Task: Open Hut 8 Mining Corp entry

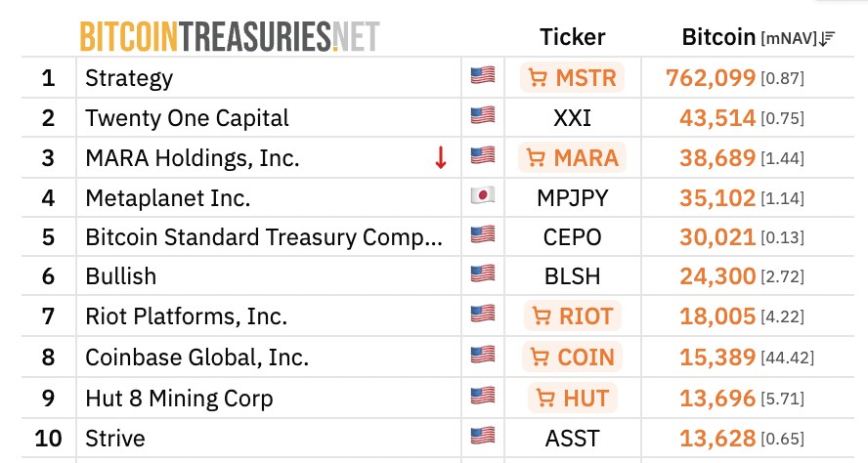Action: (x=179, y=398)
